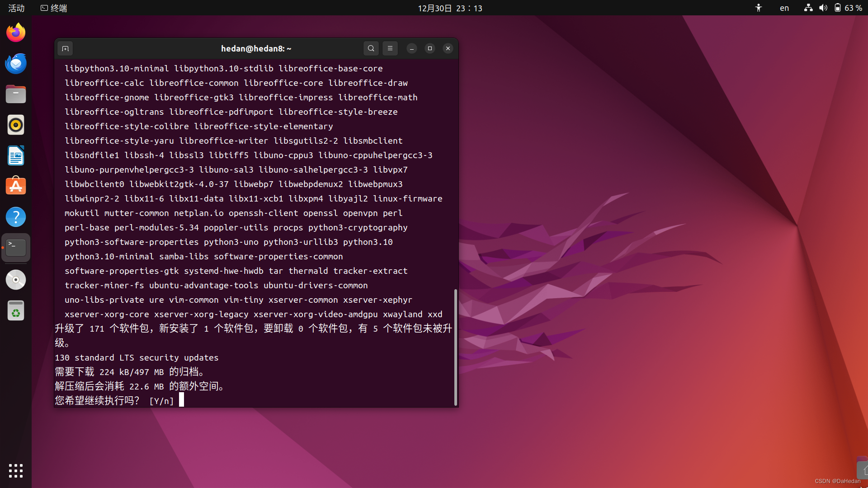Image resolution: width=868 pixels, height=488 pixels.
Task: Show all applications grid
Action: pos(16,470)
